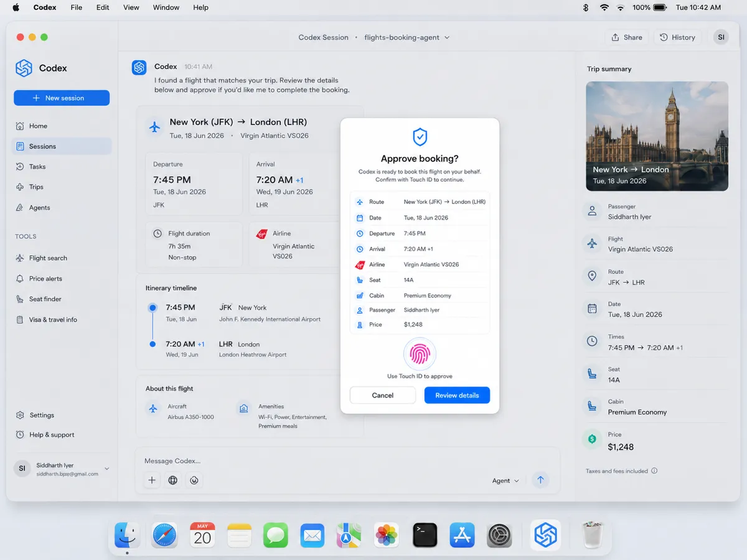This screenshot has width=747, height=560.
Task: Open the Window menu
Action: tap(166, 7)
